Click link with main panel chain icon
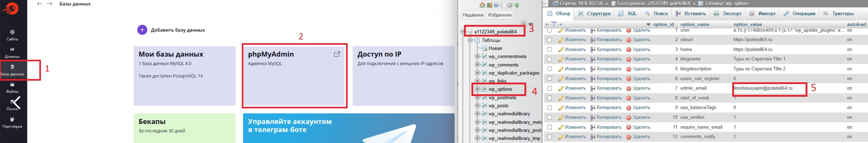868x143 pixels. click(x=531, y=24)
